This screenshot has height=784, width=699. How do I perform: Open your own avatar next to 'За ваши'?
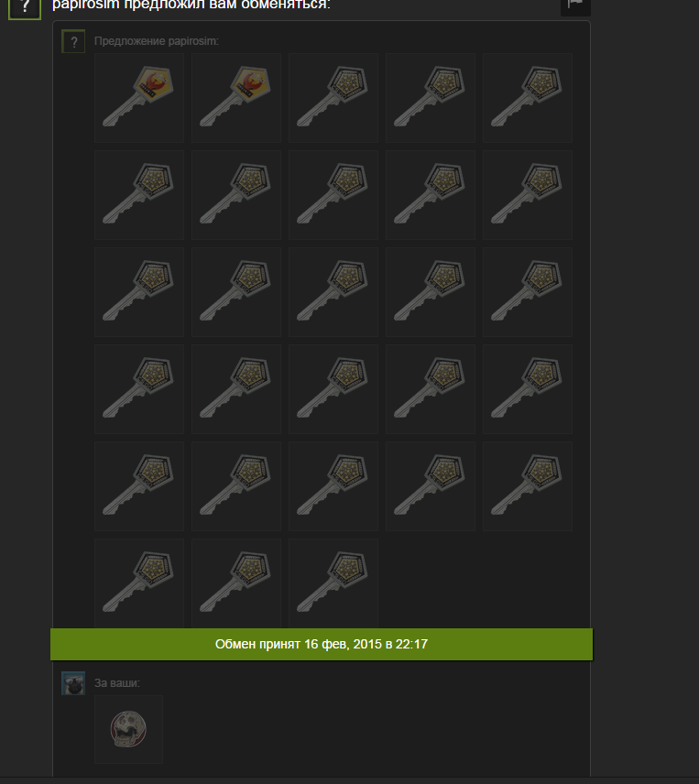[73, 683]
